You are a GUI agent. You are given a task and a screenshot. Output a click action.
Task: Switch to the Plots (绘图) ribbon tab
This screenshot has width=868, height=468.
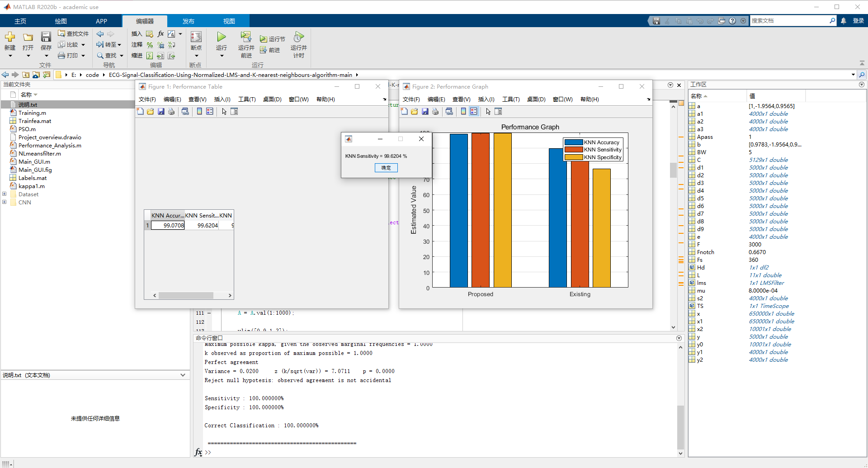click(x=61, y=21)
